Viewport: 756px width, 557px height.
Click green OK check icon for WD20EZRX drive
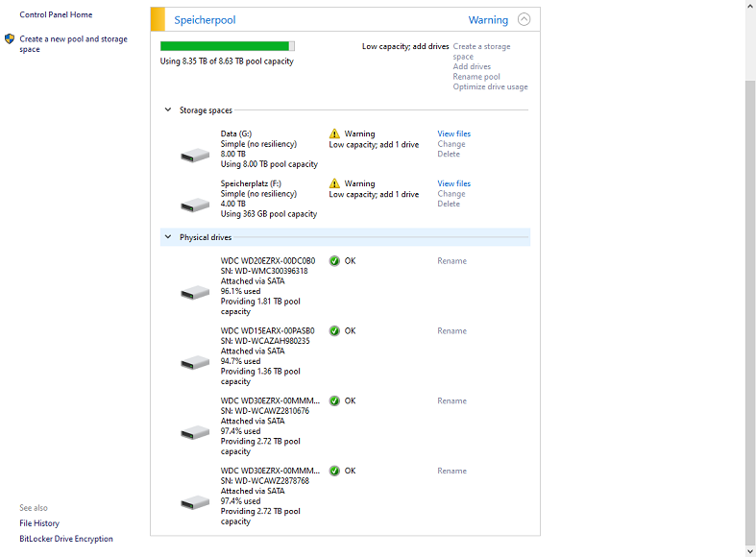(334, 261)
